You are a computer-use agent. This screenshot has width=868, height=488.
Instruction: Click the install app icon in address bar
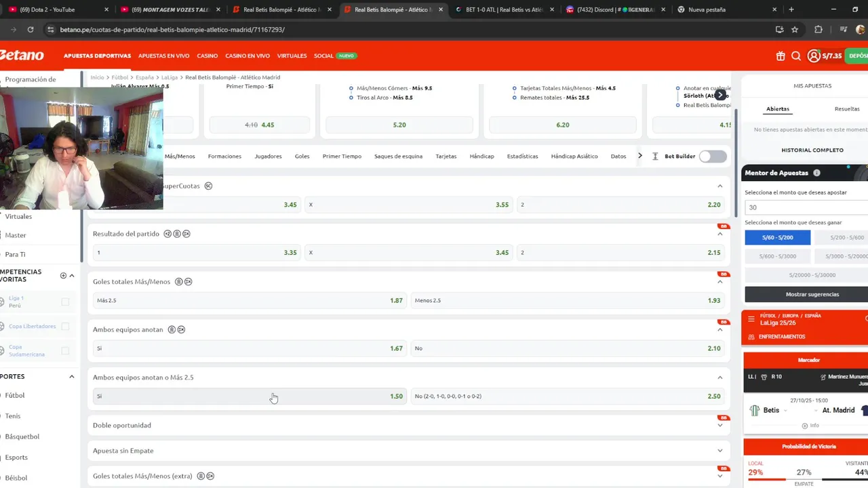click(779, 30)
